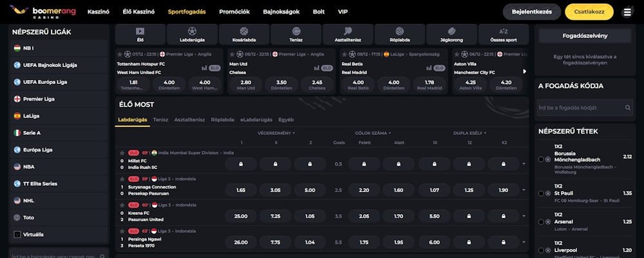This screenshot has height=258, width=644.
Task: Go to Promóciók in top navigation
Action: pyautogui.click(x=234, y=12)
